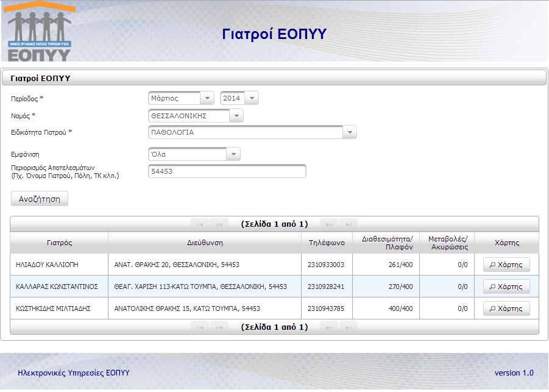Go to first page in bottom paginator

[200, 327]
